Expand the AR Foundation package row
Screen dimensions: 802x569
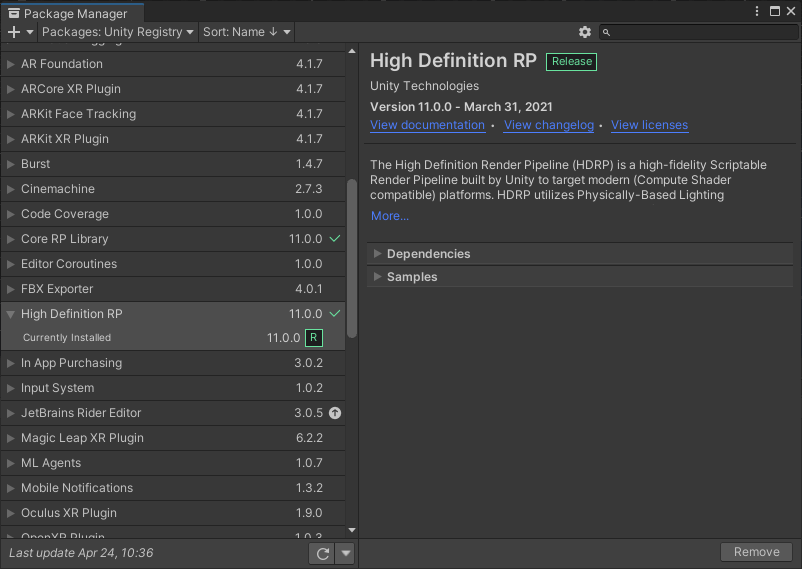tap(11, 64)
